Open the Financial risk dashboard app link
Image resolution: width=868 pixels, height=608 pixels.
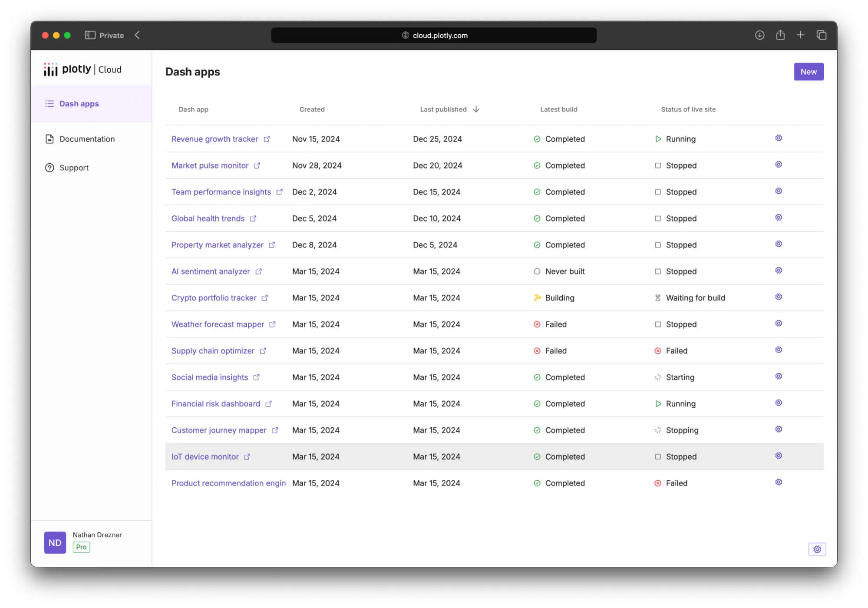216,404
